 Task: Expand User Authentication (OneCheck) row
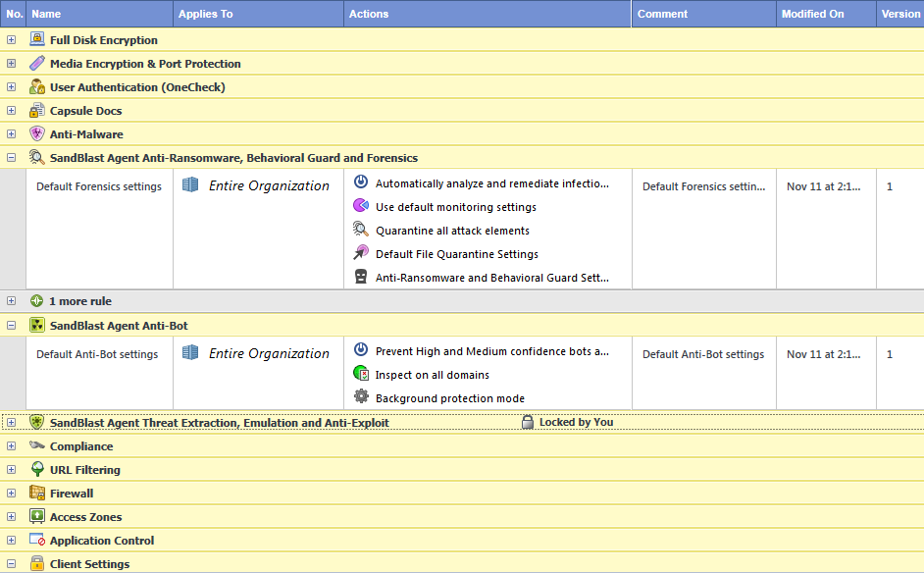coord(11,86)
